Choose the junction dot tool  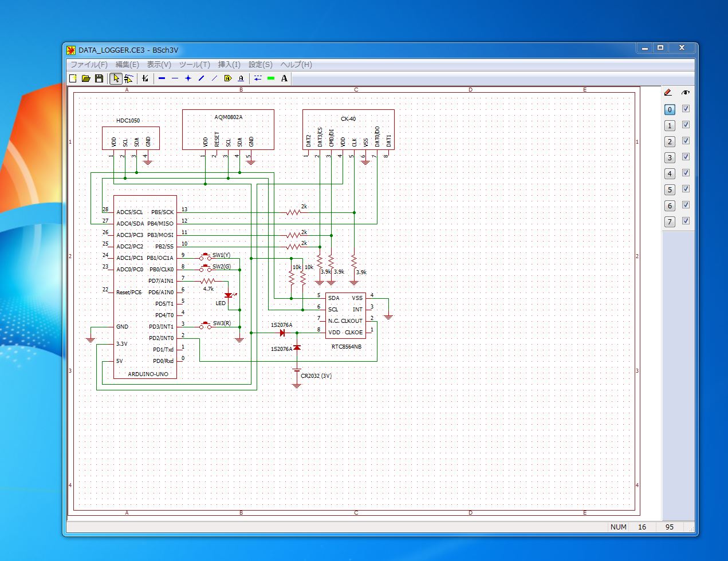188,78
